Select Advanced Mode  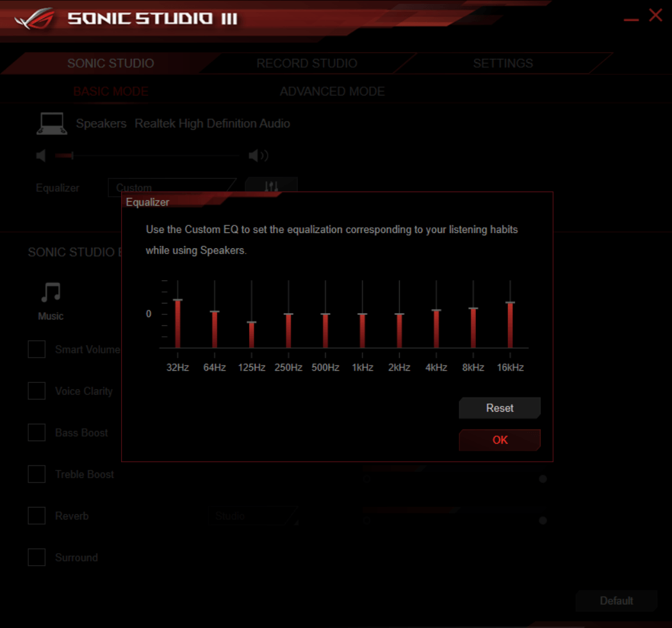click(x=332, y=92)
